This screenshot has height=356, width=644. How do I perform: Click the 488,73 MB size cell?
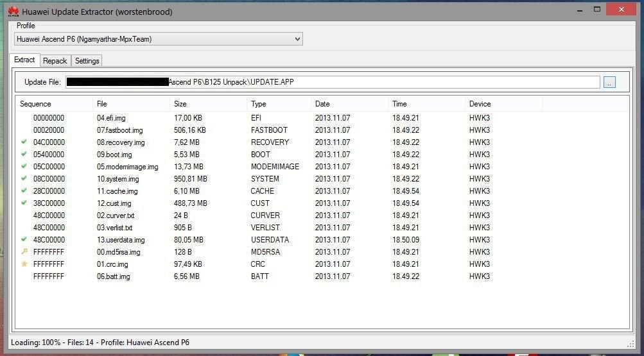[x=191, y=203]
